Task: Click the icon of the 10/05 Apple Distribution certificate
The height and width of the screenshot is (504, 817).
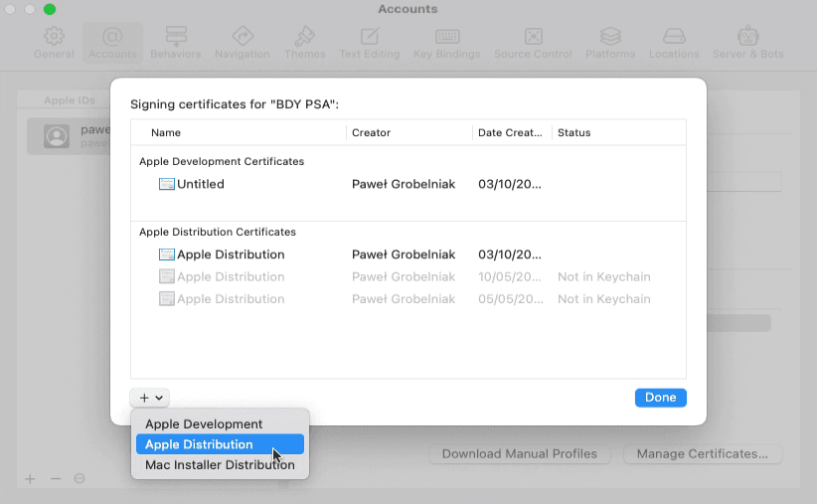Action: (167, 276)
